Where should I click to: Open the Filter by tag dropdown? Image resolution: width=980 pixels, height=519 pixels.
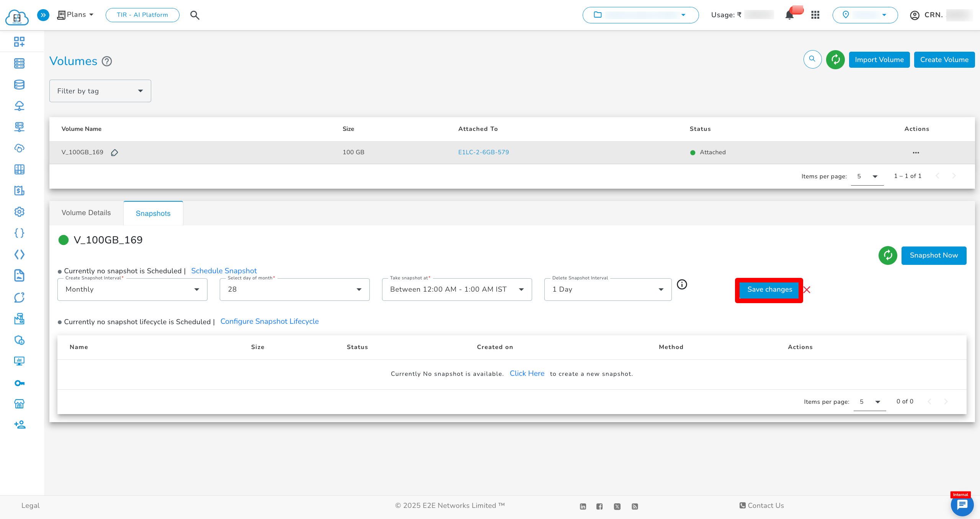coord(100,91)
